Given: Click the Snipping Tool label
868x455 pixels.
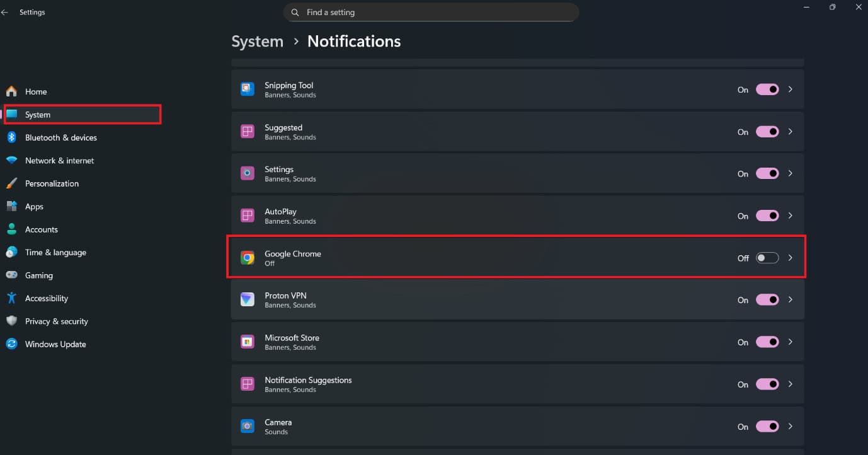Looking at the screenshot, I should 288,85.
